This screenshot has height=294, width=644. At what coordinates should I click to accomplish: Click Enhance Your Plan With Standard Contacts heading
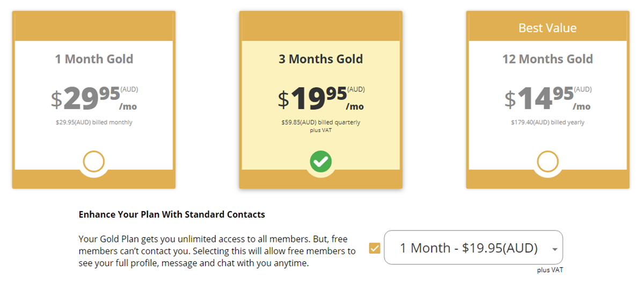[172, 214]
